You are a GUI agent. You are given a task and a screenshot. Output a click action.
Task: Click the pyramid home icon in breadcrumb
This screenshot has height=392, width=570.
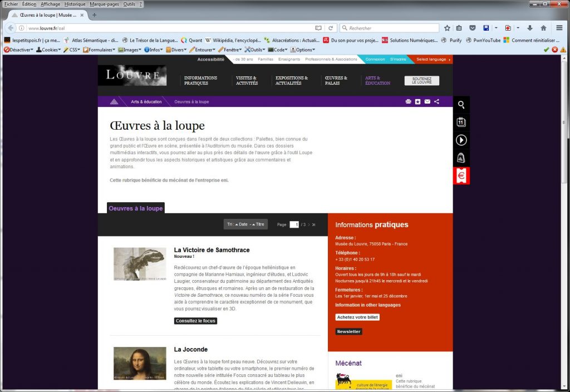tap(114, 101)
